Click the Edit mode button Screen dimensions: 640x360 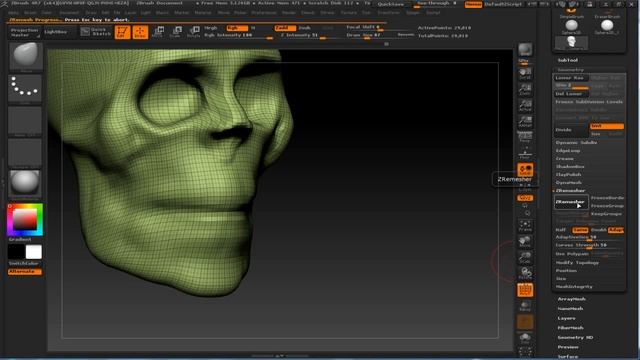click(122, 32)
